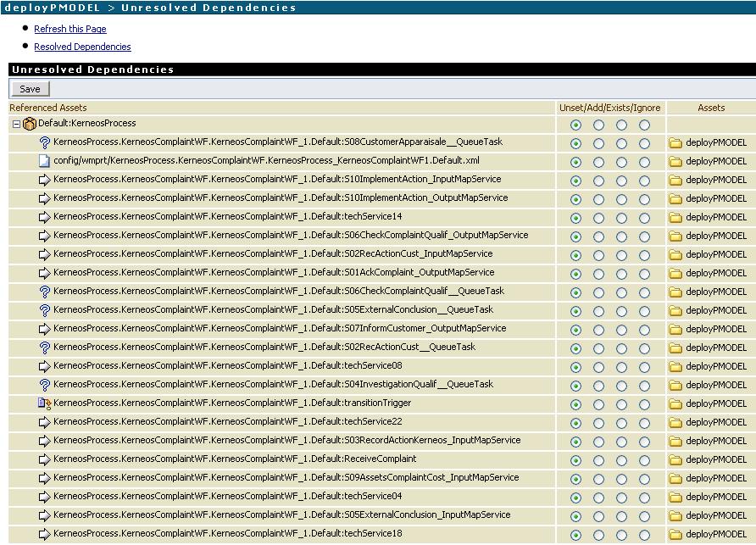Click the question-mark icon for S02RecActionCust__QueueTask
This screenshot has width=756, height=545.
pyautogui.click(x=44, y=348)
